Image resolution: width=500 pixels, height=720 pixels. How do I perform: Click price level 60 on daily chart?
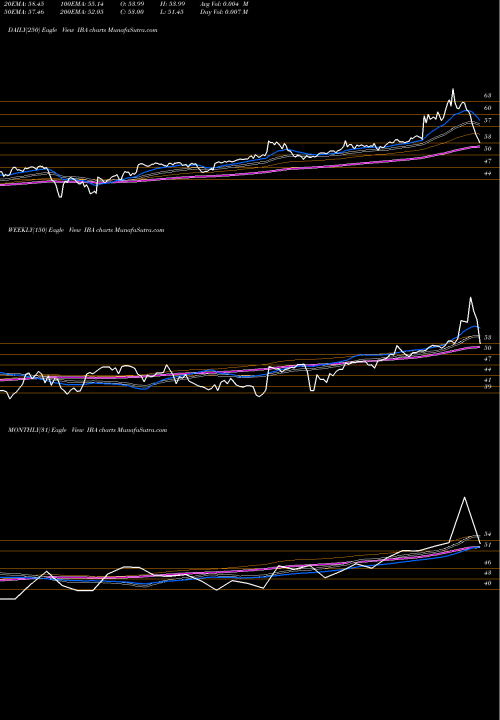coord(487,108)
